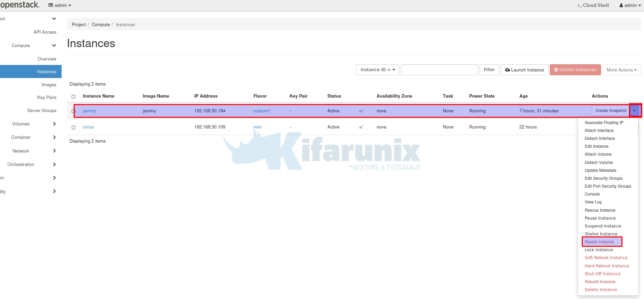This screenshot has height=299, width=644.
Task: Expand the Volumes sidebar section
Action: pos(34,124)
